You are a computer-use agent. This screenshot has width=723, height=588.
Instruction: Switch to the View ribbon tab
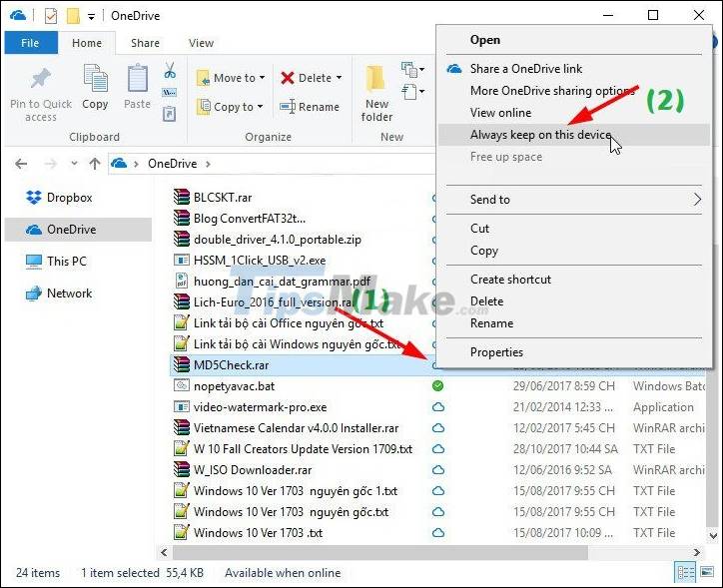(201, 43)
